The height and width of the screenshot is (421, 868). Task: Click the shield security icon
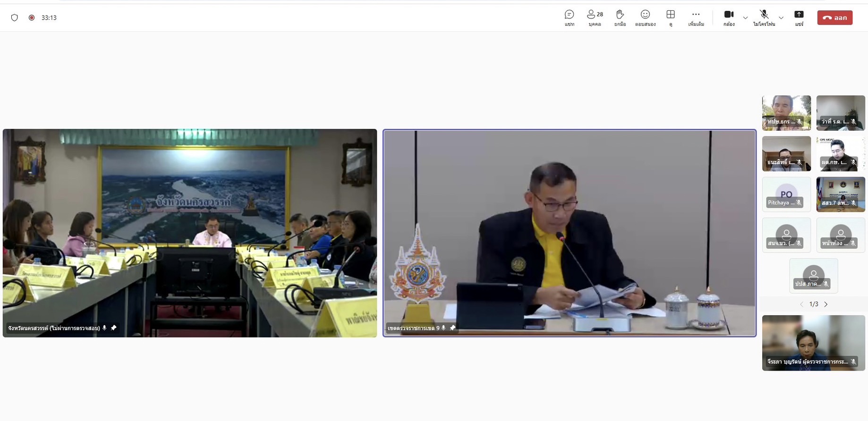[x=15, y=17]
